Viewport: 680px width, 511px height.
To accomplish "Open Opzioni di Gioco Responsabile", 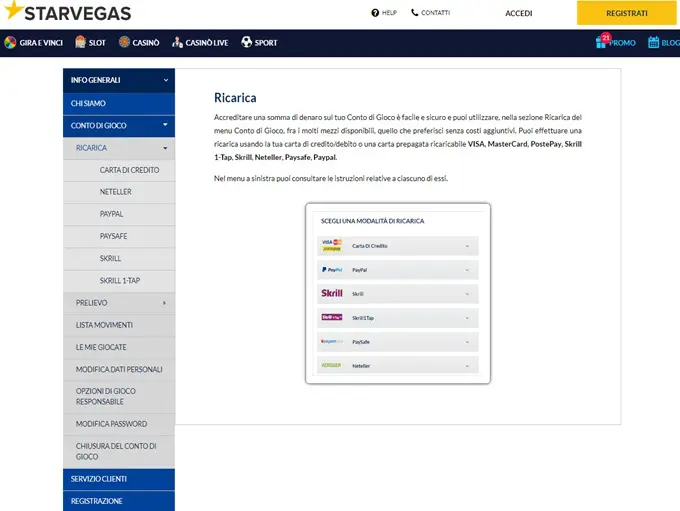I will click(x=119, y=396).
